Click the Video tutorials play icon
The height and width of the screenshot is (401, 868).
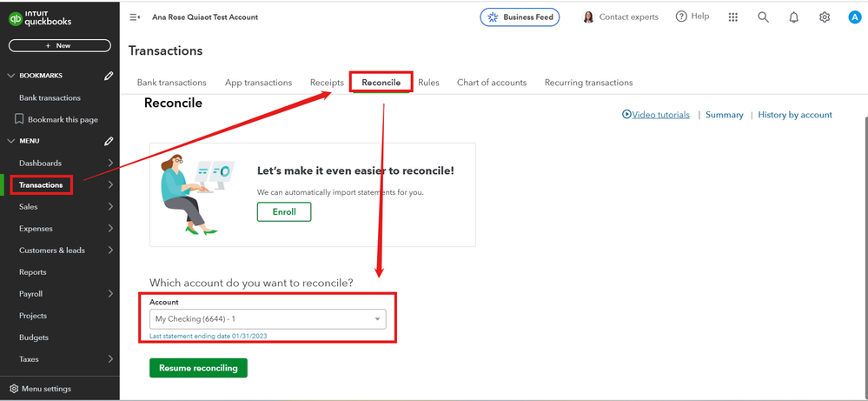click(626, 115)
